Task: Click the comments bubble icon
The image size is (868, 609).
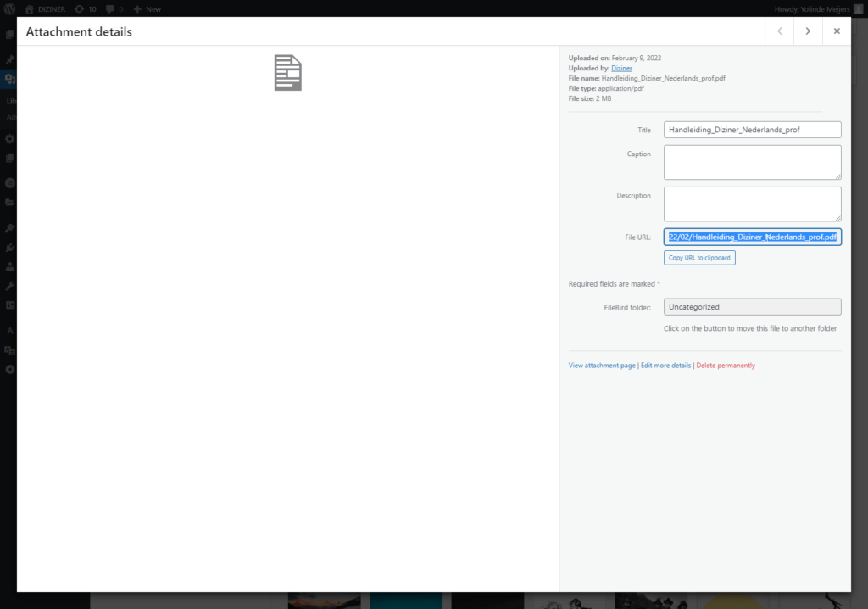Action: coord(110,8)
